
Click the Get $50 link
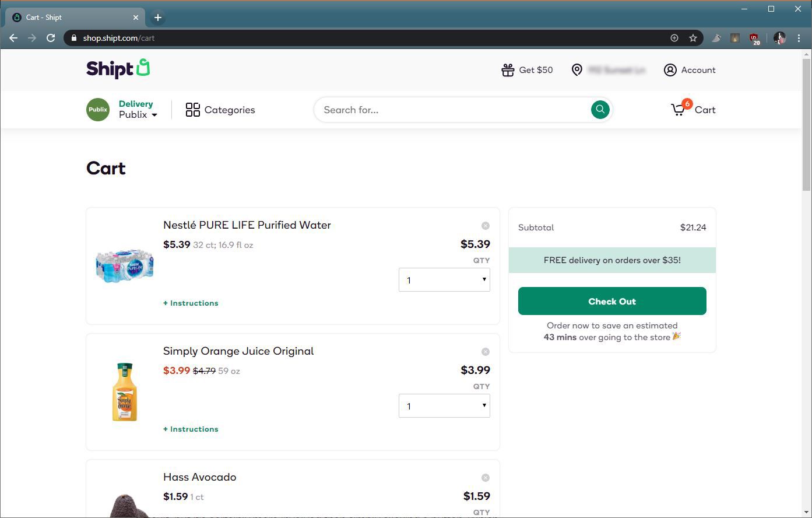coord(536,70)
